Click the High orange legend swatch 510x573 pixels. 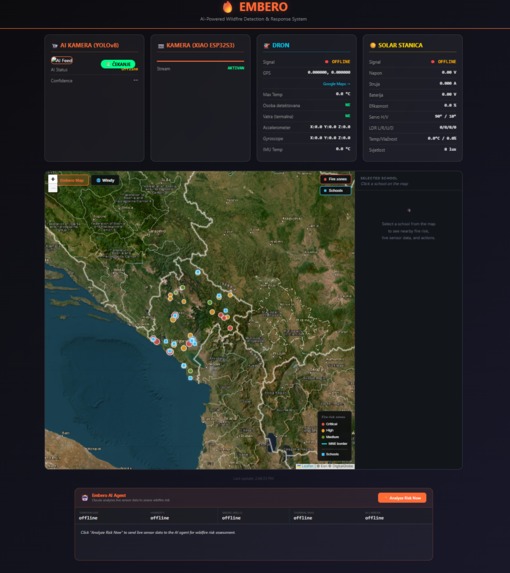tap(323, 431)
